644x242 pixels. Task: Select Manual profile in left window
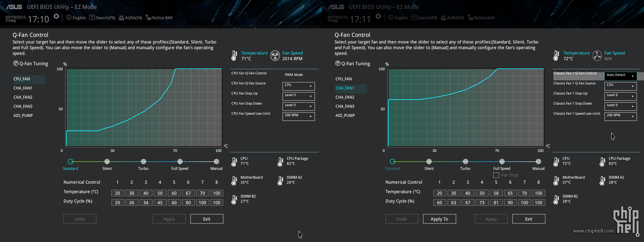point(216,162)
